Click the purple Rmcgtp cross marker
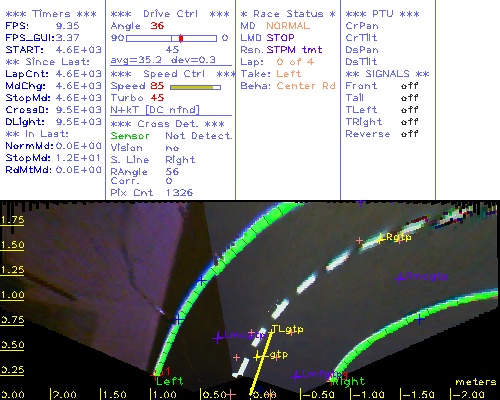Screen dimensions: 500x400 pos(400,278)
